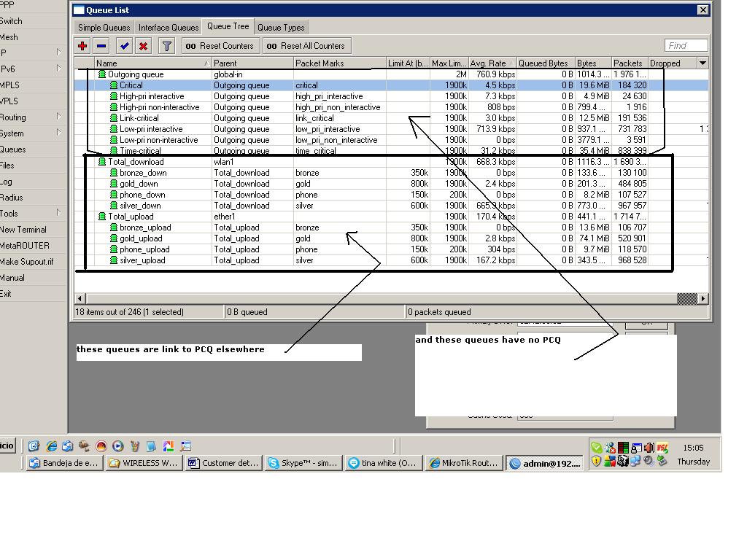The width and height of the screenshot is (747, 560).
Task: Open the Radius sidebar menu item
Action: click(31, 198)
